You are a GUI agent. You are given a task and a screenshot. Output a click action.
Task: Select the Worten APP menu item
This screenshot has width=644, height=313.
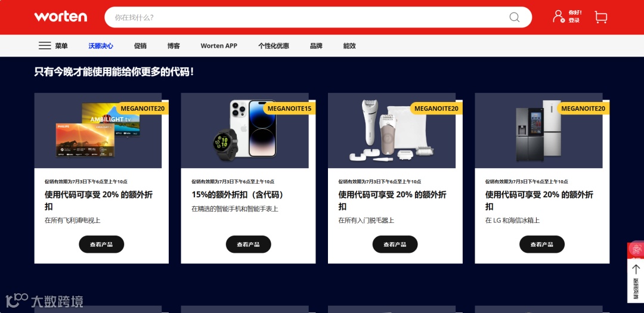pos(219,46)
